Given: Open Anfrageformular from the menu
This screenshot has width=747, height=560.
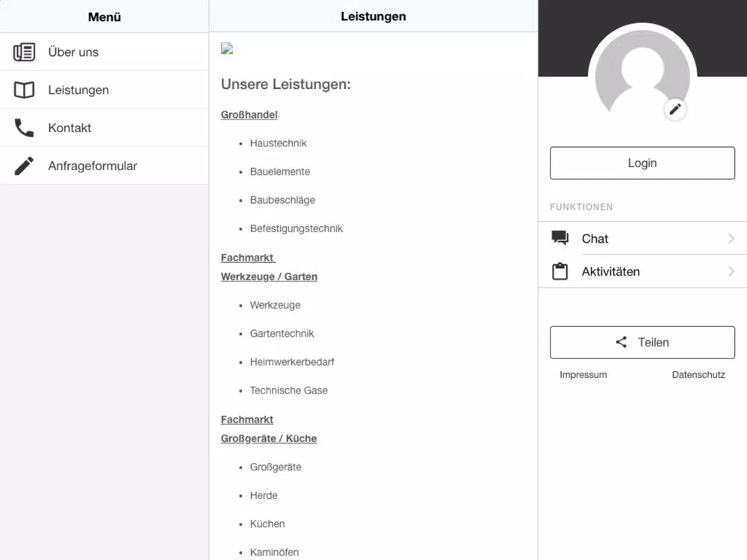Looking at the screenshot, I should click(x=105, y=166).
